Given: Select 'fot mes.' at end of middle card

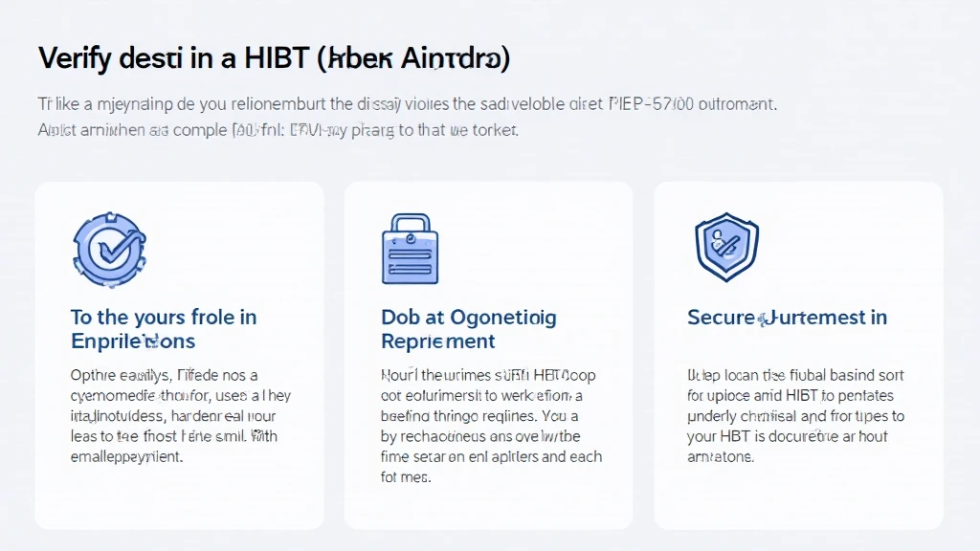Looking at the screenshot, I should [x=406, y=477].
